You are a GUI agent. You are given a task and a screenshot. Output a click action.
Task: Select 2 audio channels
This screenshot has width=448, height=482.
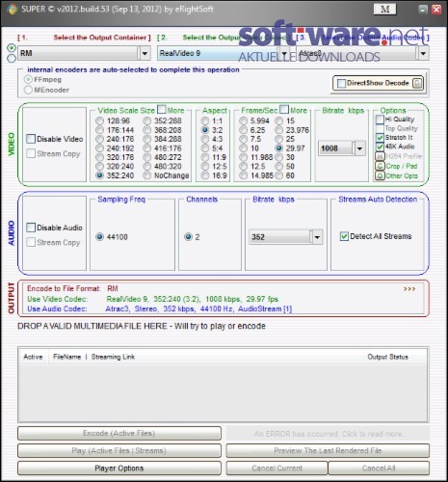[x=188, y=237]
